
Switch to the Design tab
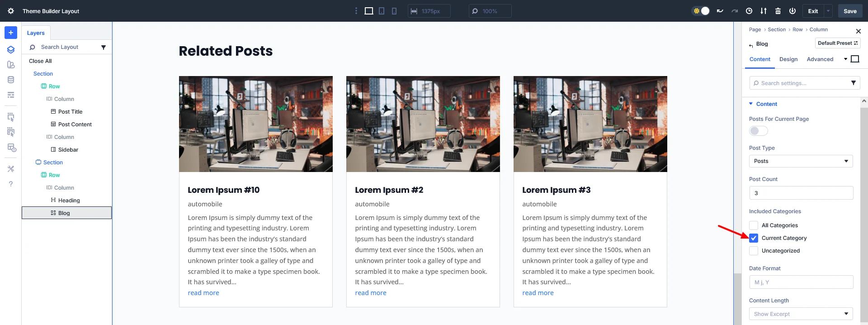[x=788, y=59]
